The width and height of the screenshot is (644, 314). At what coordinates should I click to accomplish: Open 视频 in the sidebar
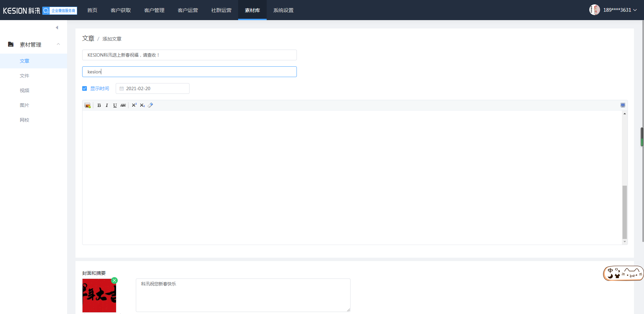pyautogui.click(x=24, y=90)
